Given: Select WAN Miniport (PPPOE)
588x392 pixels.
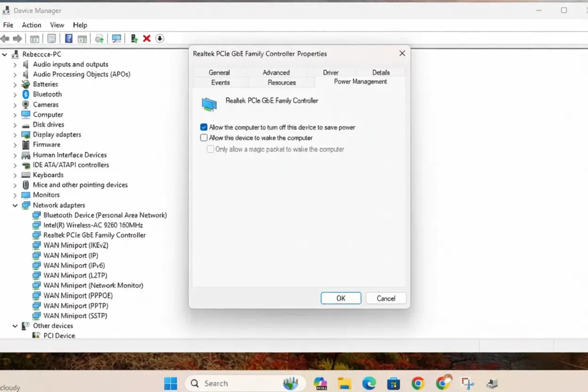Looking at the screenshot, I should point(78,296).
